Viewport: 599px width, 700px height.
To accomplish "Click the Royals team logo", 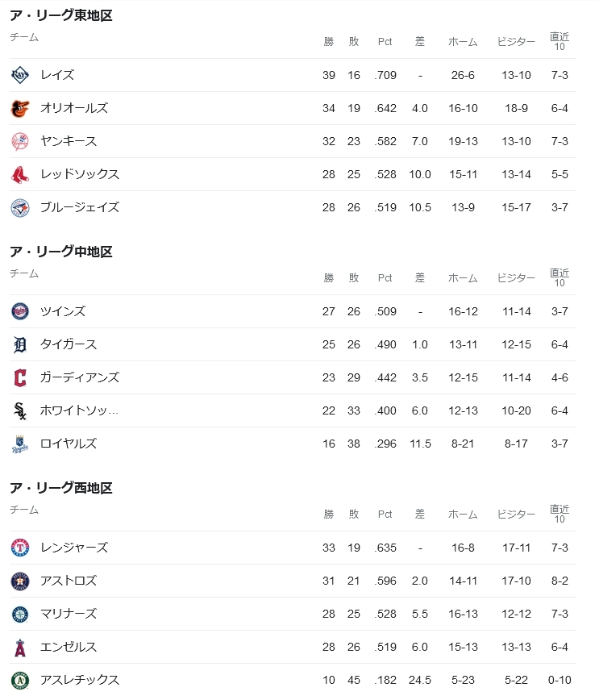I will (19, 444).
